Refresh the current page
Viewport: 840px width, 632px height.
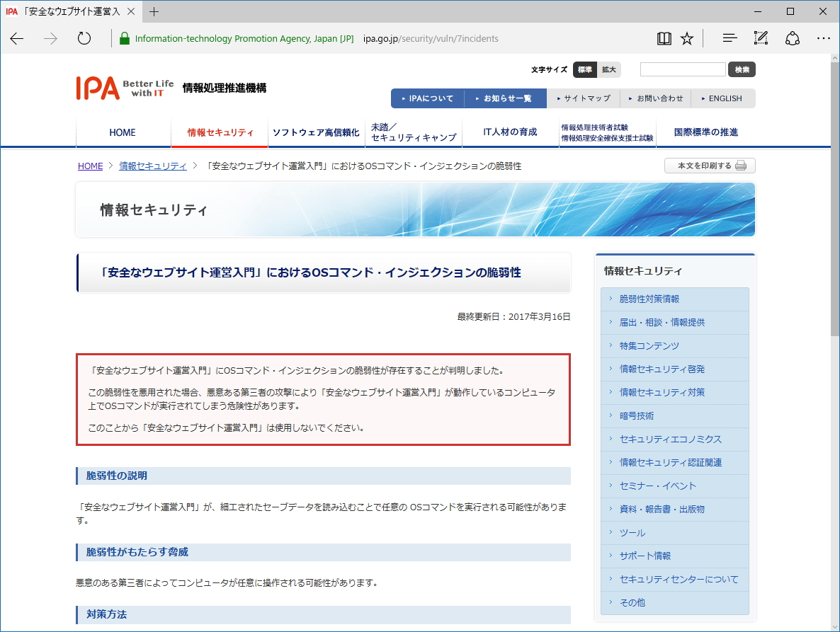click(84, 38)
